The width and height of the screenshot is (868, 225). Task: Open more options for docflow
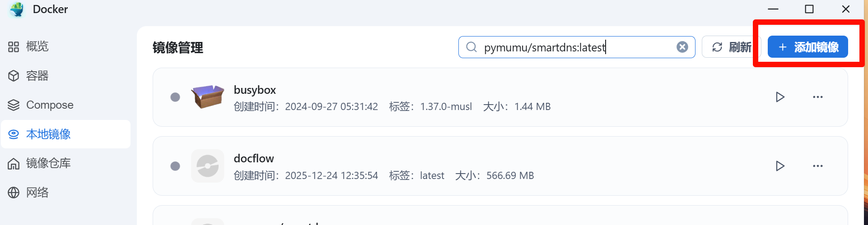[x=817, y=166]
